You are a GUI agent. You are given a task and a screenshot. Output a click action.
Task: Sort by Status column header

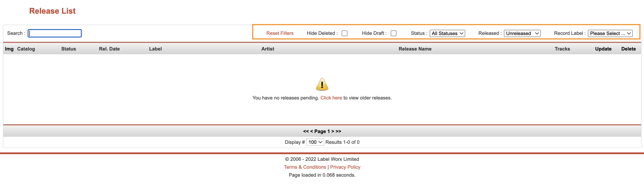[69, 49]
